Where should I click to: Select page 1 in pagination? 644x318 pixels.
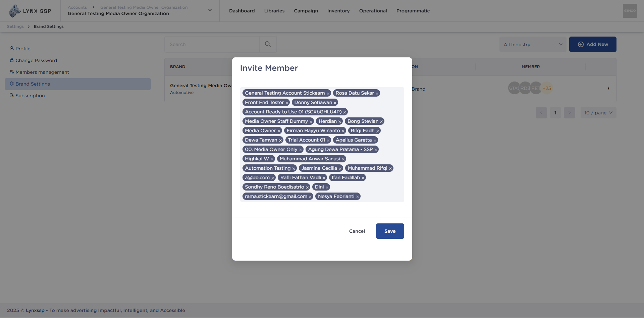pos(555,113)
